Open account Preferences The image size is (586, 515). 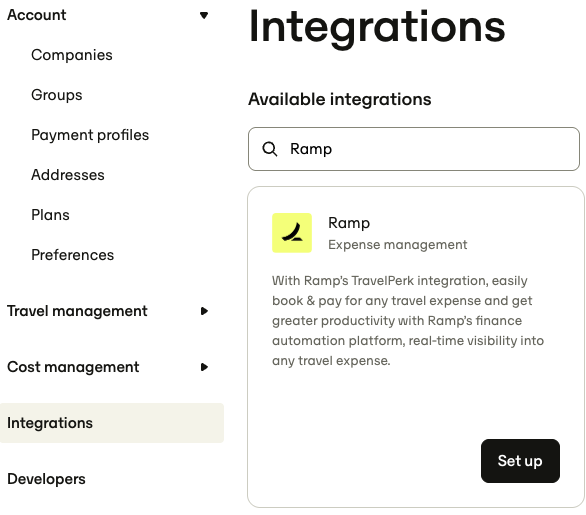pyautogui.click(x=73, y=255)
